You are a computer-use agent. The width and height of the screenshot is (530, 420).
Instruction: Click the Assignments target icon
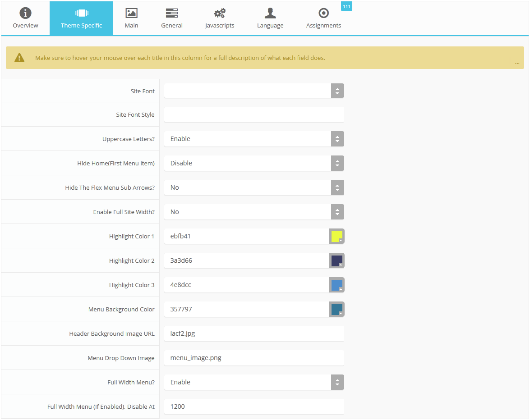323,13
